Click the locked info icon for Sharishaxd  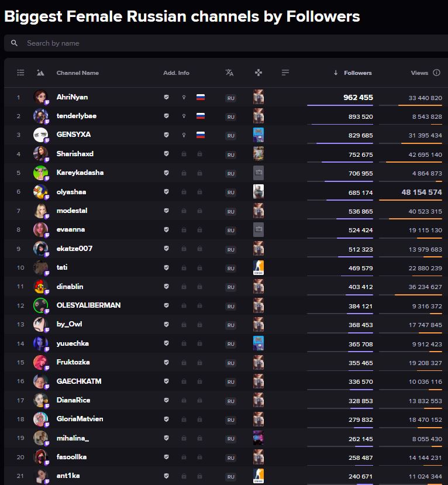coord(184,154)
